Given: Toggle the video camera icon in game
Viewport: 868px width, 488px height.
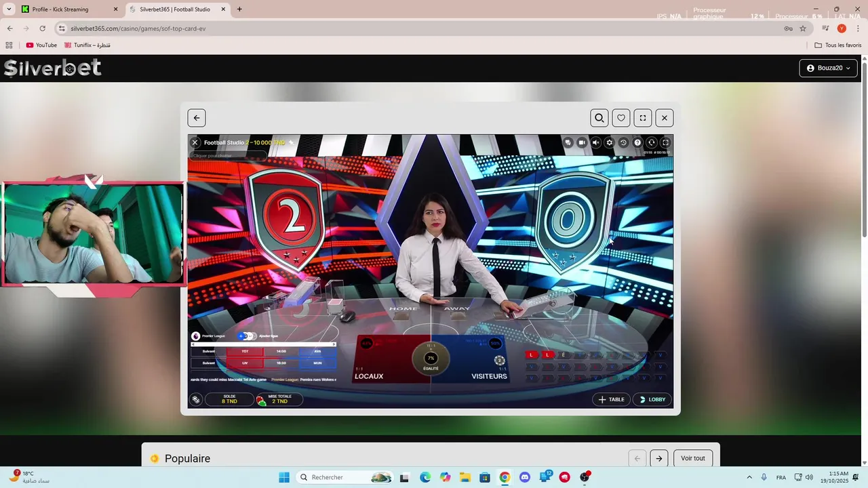Looking at the screenshot, I should (x=582, y=142).
